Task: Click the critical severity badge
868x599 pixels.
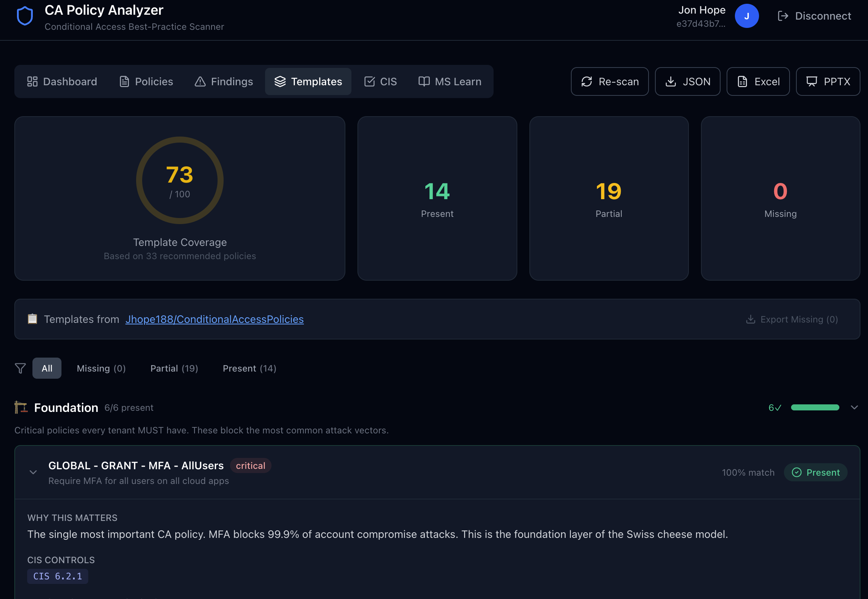Action: pos(250,465)
